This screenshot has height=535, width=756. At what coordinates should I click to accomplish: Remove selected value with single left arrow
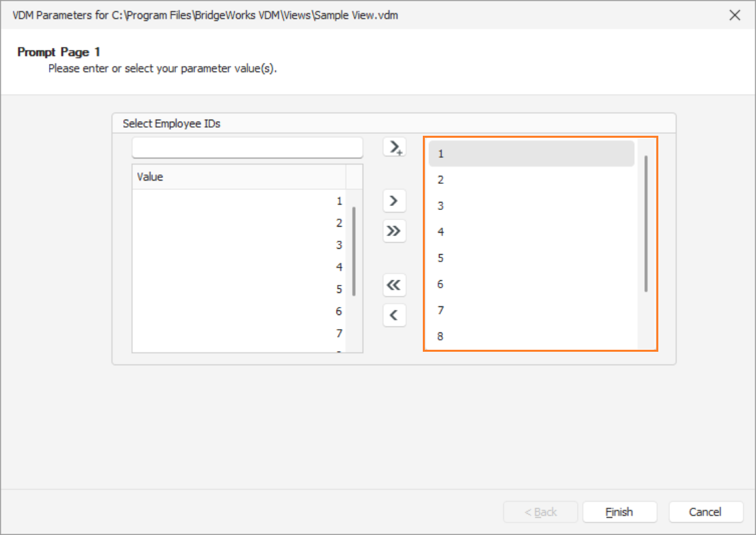point(395,315)
